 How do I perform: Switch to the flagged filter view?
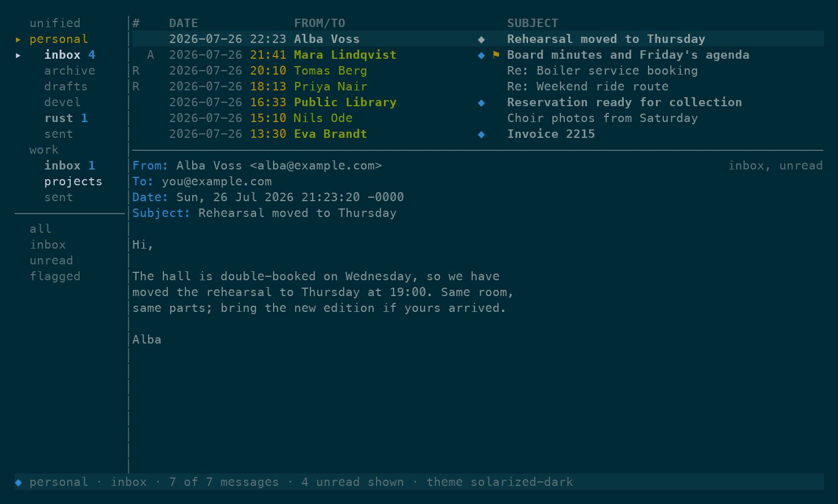point(55,276)
